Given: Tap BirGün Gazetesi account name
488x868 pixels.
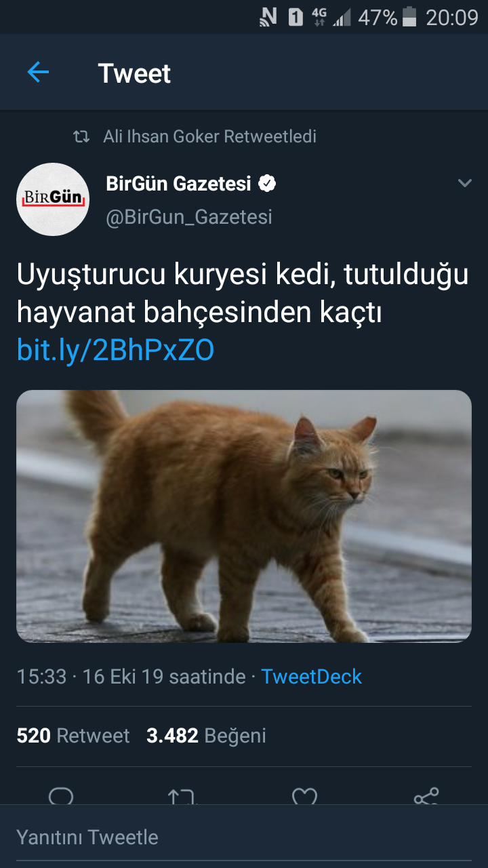Looking at the screenshot, I should point(179,183).
